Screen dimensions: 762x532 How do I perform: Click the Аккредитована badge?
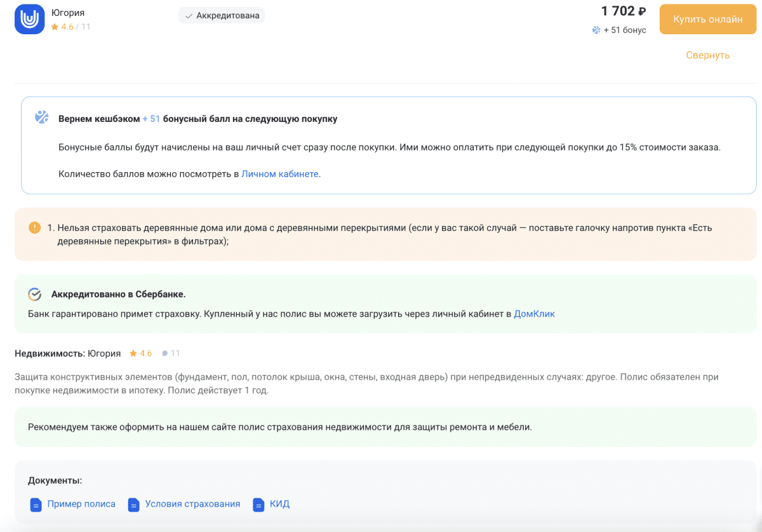[x=222, y=15]
